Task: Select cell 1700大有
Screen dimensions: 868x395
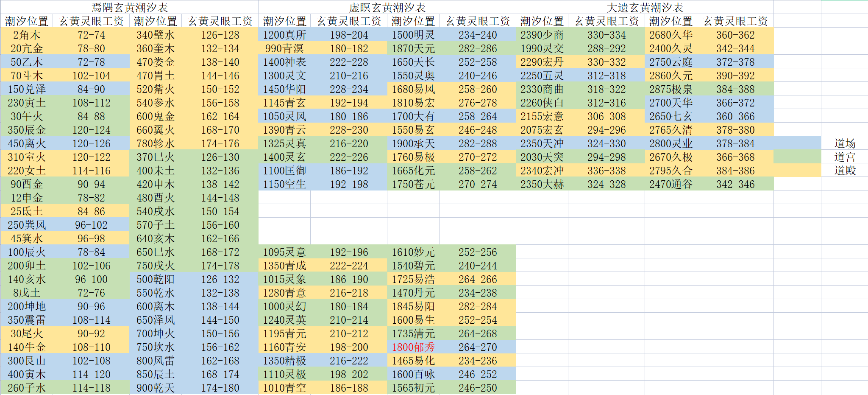Action: tap(413, 116)
